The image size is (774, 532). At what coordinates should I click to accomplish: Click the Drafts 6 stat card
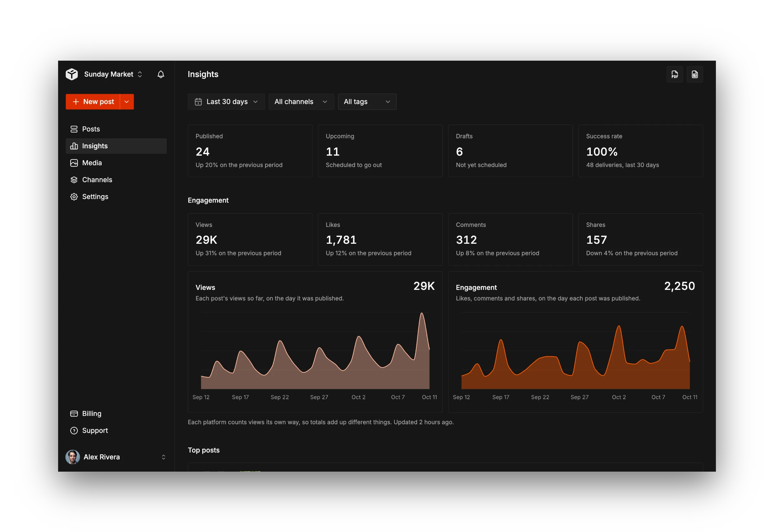coord(510,151)
